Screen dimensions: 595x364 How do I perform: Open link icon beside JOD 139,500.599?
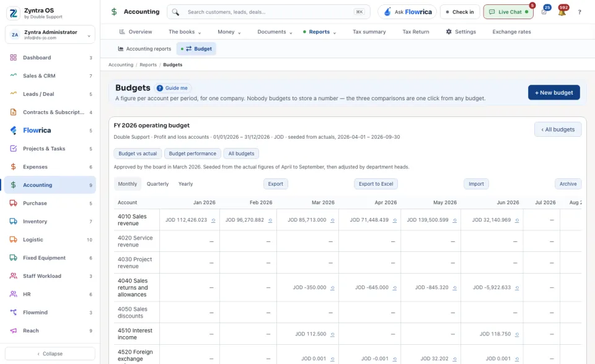454,220
